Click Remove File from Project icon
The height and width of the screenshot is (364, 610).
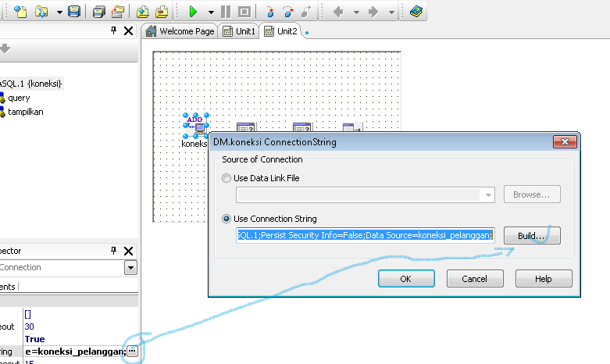(162, 12)
